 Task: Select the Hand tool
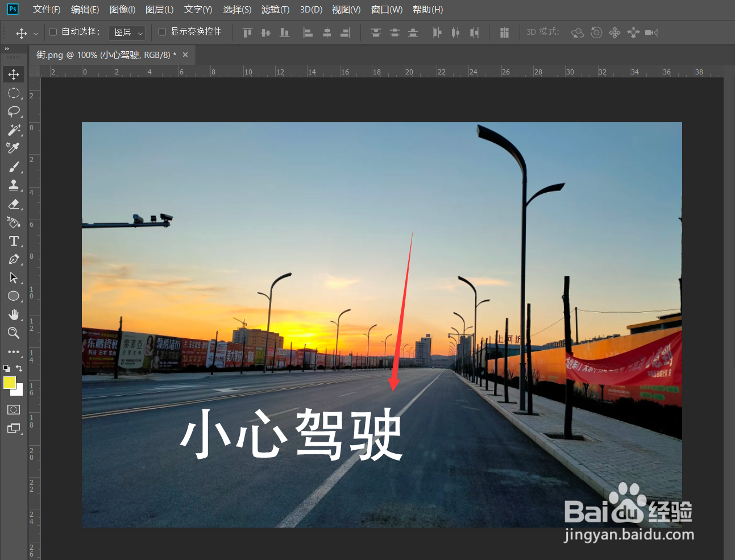click(14, 314)
